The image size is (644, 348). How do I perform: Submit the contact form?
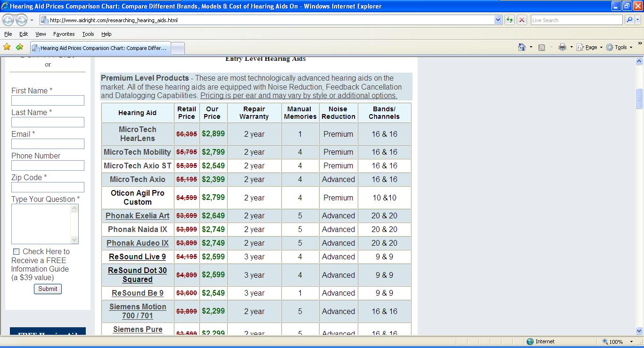48,289
